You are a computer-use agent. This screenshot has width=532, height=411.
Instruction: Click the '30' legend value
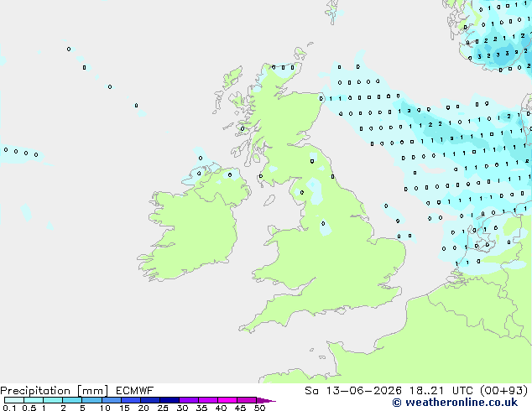tap(182, 408)
